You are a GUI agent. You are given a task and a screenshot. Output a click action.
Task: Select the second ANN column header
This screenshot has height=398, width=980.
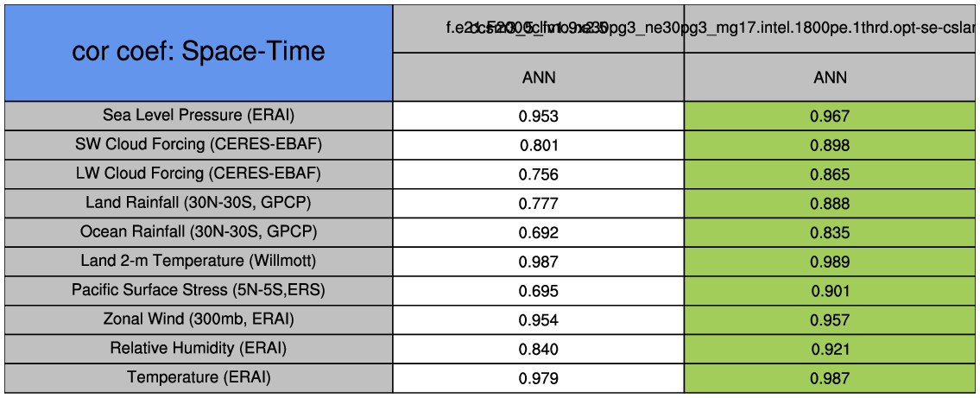click(830, 78)
